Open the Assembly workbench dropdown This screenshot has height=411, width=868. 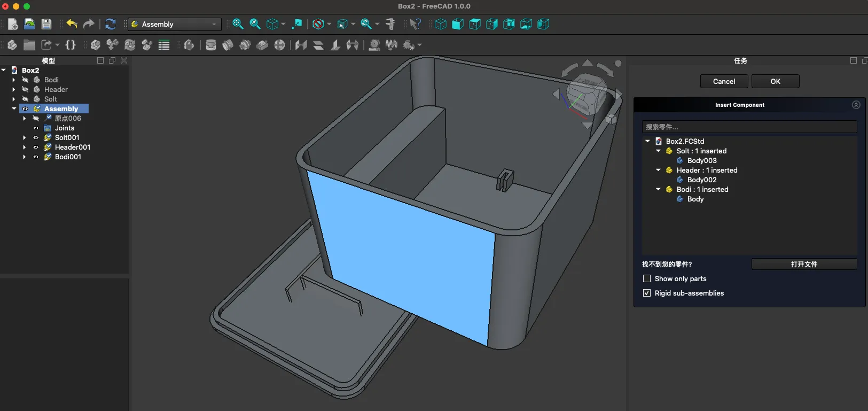[175, 24]
